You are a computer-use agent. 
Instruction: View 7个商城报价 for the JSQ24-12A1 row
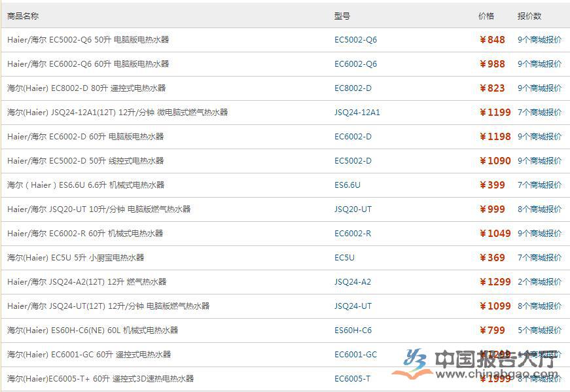tap(539, 113)
